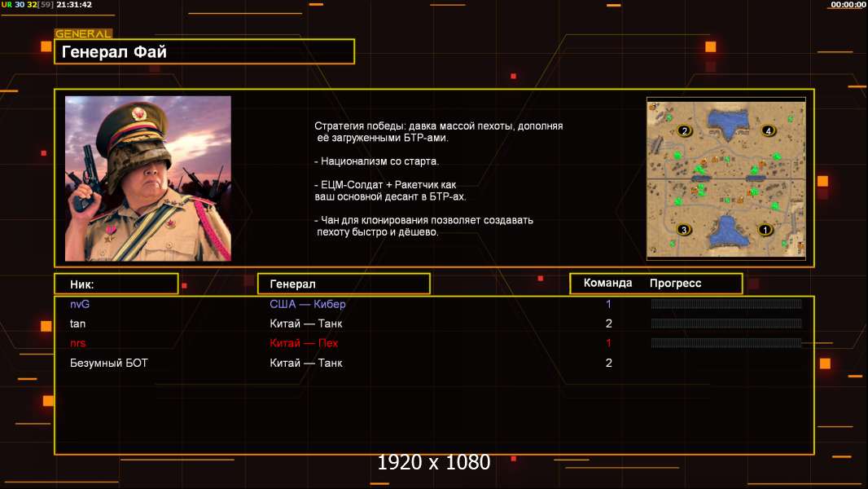Click team number for Безумный БОТ
Screen dimensions: 868x489
[x=609, y=363]
